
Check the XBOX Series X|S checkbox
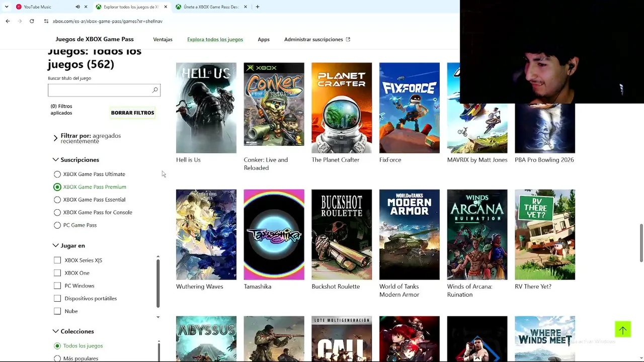[x=57, y=260]
